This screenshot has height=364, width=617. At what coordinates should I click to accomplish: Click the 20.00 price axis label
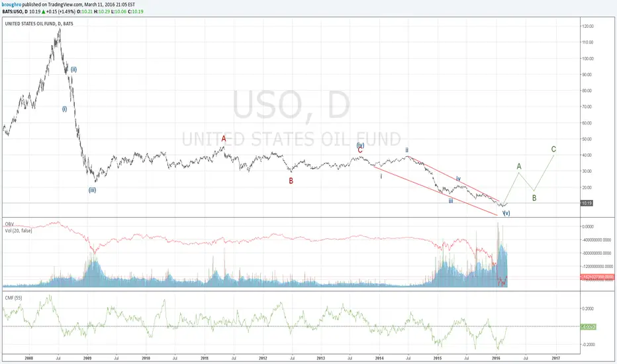pos(587,187)
